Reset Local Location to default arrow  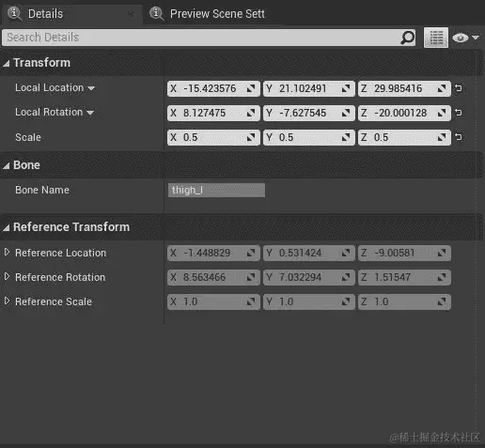(459, 88)
